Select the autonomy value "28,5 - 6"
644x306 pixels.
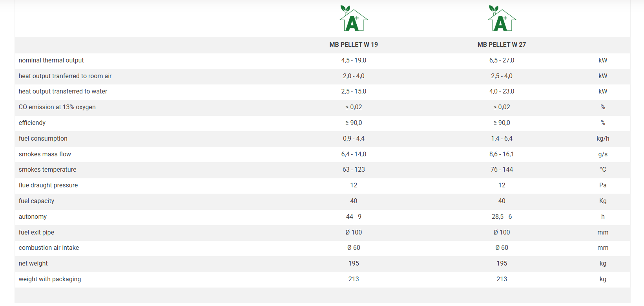click(502, 217)
